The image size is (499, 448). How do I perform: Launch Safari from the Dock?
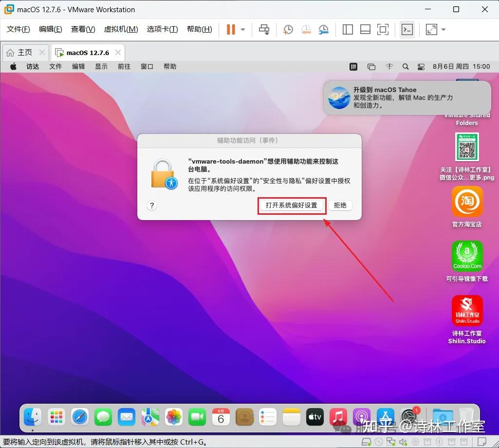tap(80, 417)
